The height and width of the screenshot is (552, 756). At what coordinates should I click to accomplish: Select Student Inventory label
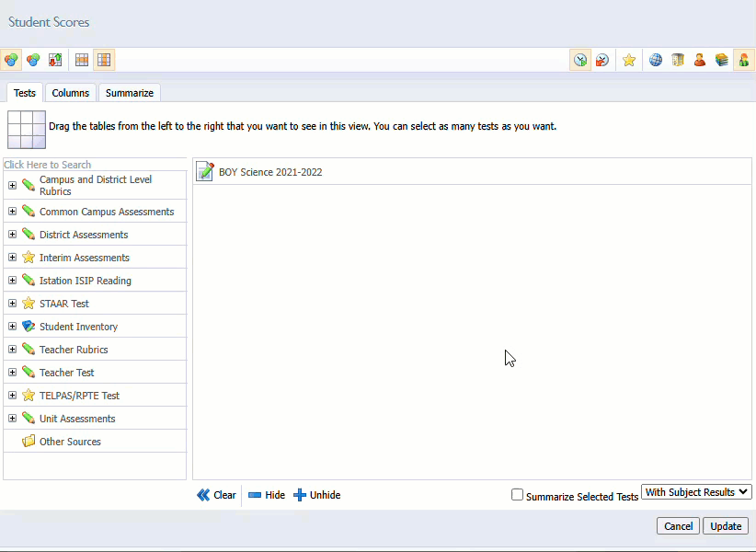tap(78, 327)
